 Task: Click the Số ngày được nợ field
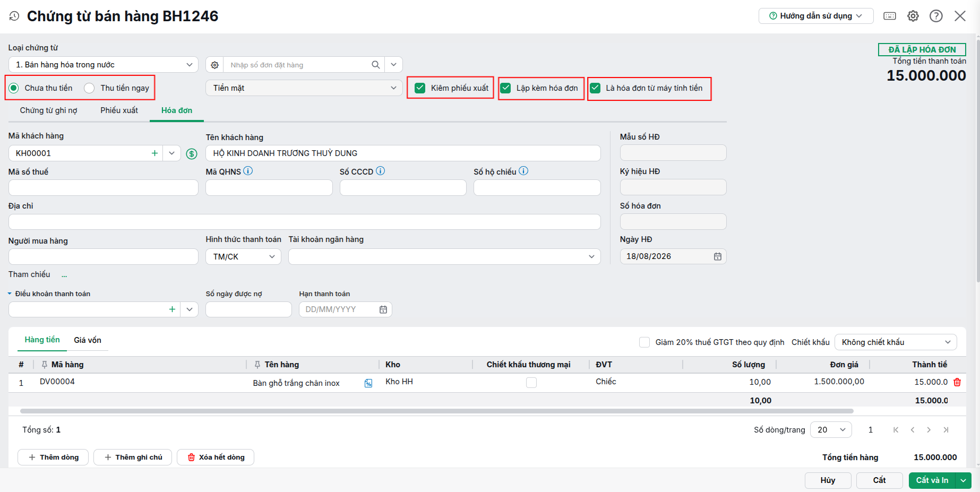(249, 309)
